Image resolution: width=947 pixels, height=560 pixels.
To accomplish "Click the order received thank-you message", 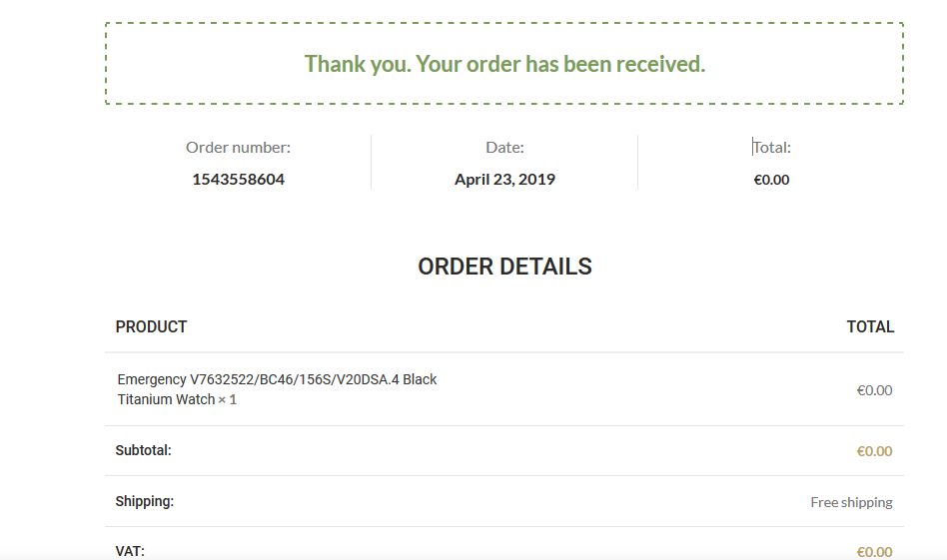I will [x=504, y=64].
